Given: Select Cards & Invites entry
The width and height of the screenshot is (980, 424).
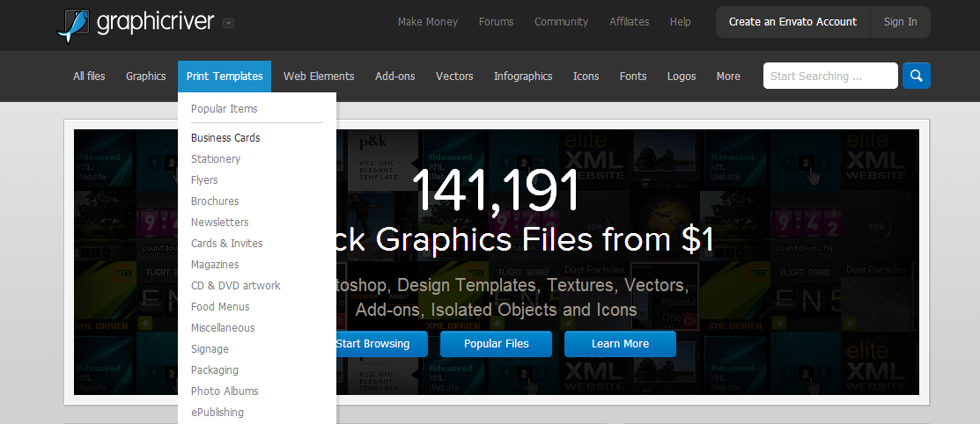Looking at the screenshot, I should click(227, 244).
